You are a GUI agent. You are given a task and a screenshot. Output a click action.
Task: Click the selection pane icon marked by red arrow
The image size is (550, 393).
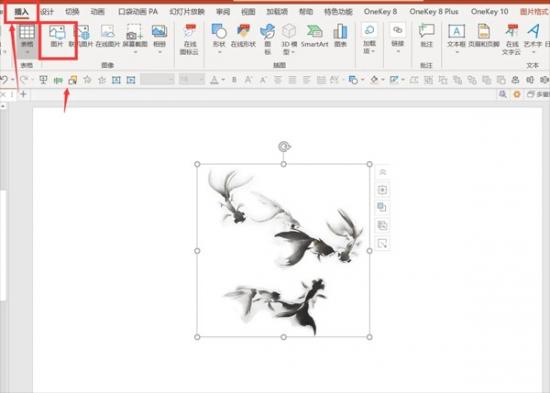(73, 80)
